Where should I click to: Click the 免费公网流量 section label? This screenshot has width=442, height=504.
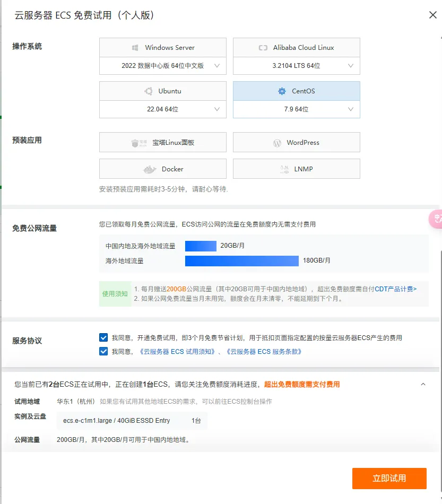34,228
